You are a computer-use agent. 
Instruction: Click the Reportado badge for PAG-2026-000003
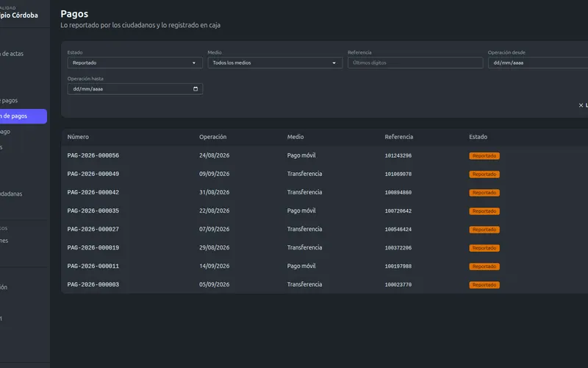click(484, 285)
